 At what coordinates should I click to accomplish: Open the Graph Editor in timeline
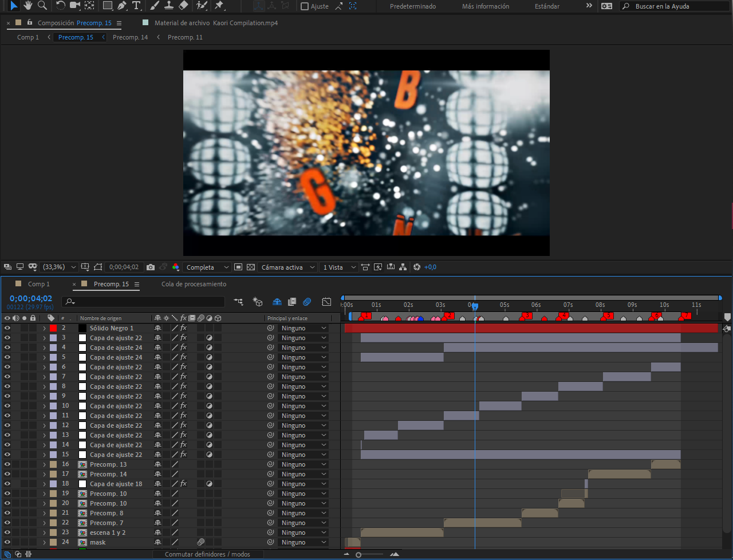tap(326, 302)
